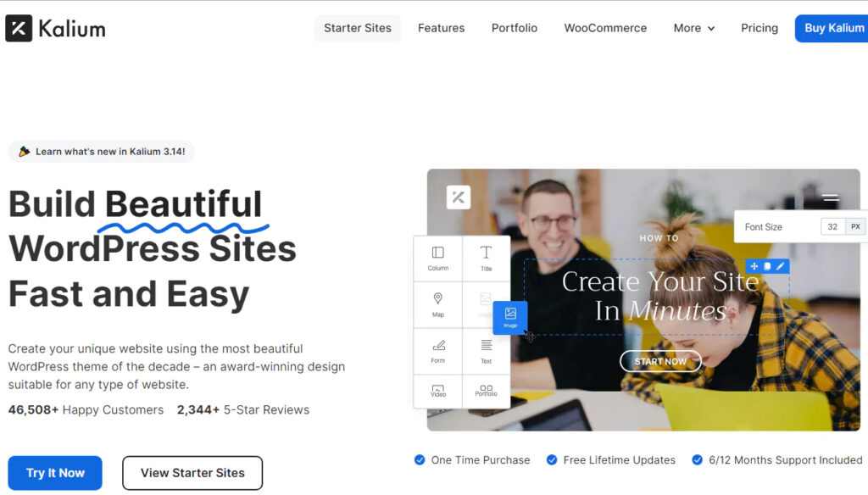Select the Column element icon

click(x=438, y=253)
